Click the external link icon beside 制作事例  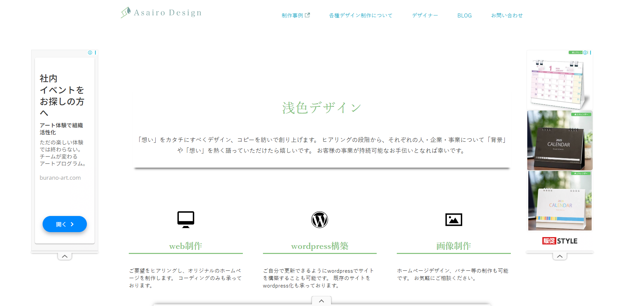pos(307,15)
